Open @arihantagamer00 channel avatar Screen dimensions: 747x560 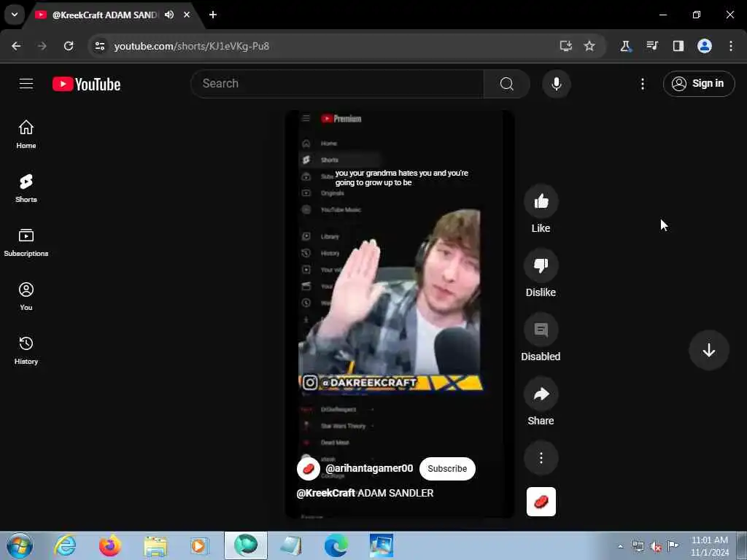pyautogui.click(x=309, y=469)
